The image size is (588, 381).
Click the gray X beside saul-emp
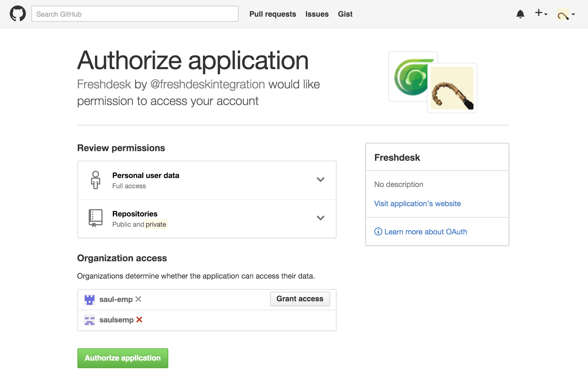pyautogui.click(x=138, y=299)
